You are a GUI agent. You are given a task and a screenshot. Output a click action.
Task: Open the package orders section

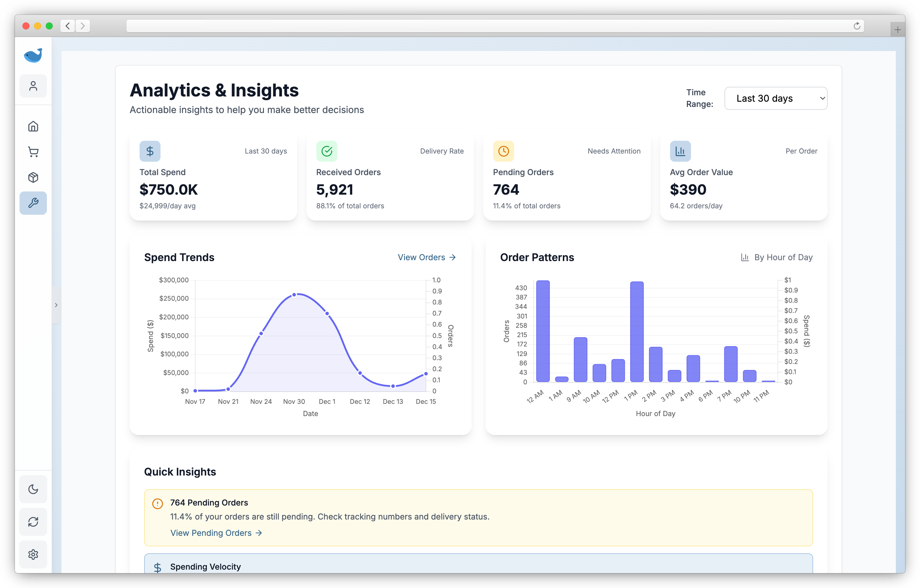point(33,177)
